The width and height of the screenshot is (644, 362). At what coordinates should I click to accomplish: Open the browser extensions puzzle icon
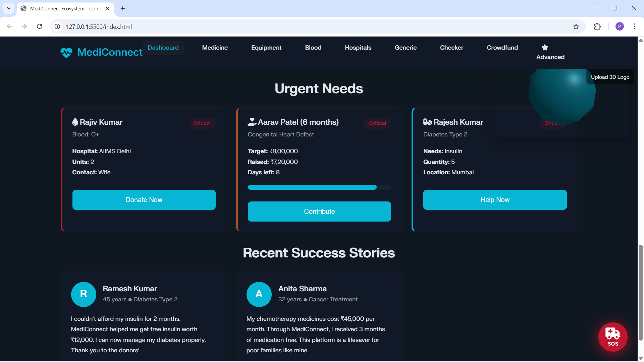pyautogui.click(x=597, y=27)
